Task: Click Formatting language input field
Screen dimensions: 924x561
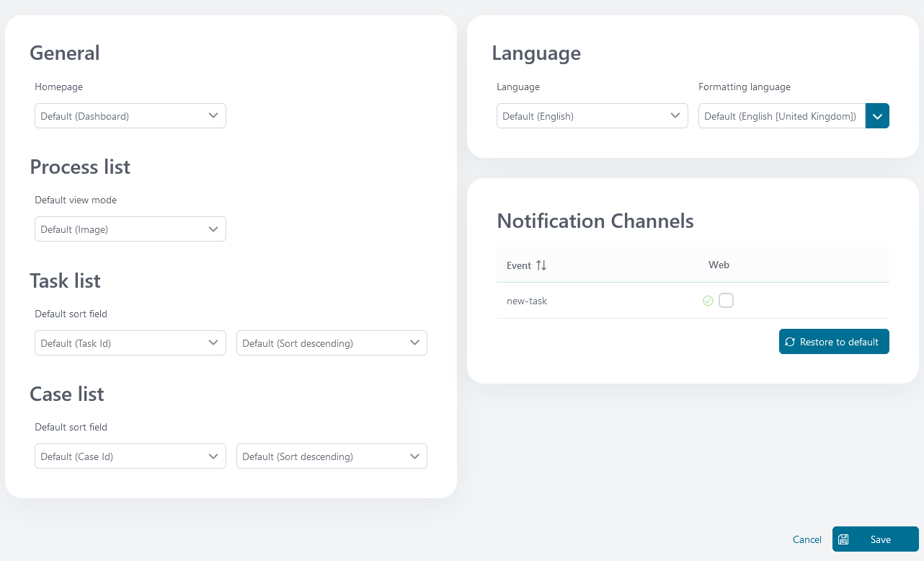Action: (x=782, y=116)
